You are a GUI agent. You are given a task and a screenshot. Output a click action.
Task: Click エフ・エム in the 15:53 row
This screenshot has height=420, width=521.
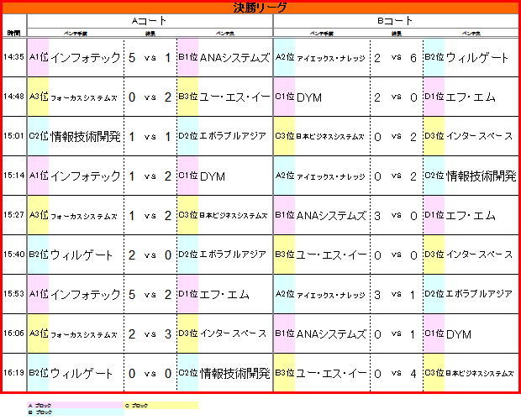tap(224, 295)
